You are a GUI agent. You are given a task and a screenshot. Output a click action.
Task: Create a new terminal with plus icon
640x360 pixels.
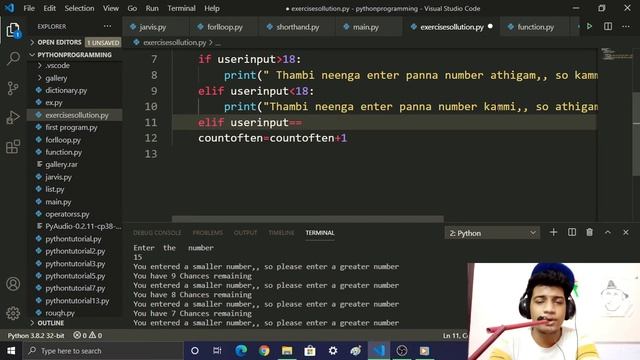pos(553,232)
